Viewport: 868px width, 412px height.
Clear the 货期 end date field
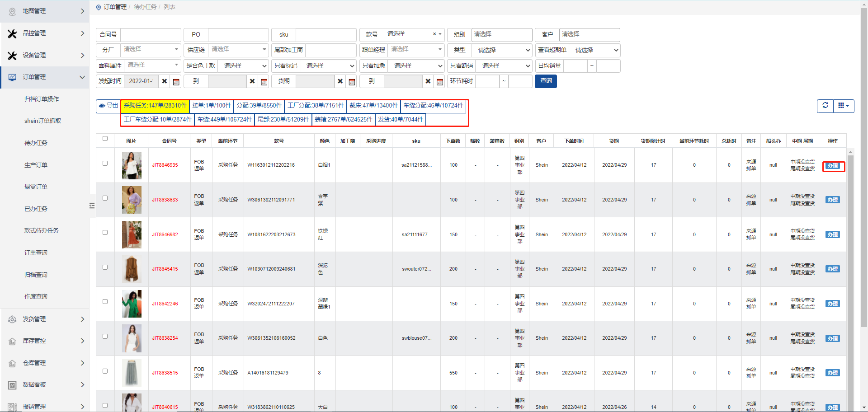(x=428, y=81)
